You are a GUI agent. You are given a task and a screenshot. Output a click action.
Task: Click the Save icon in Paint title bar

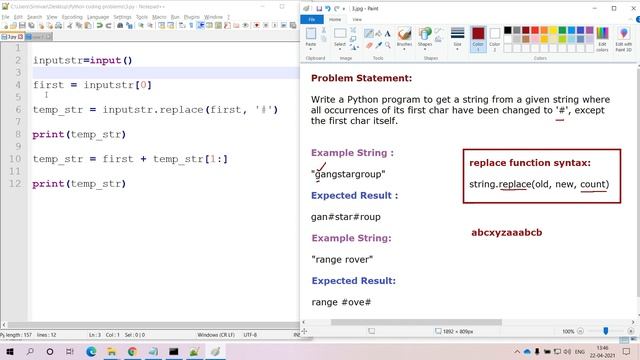[x=319, y=9]
